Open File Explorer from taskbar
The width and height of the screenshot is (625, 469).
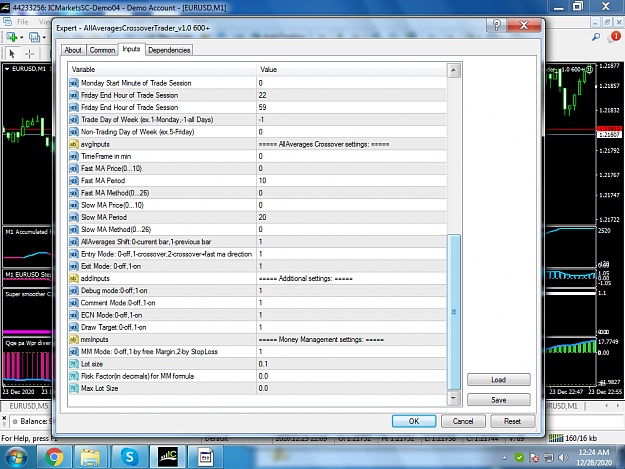(x=91, y=457)
